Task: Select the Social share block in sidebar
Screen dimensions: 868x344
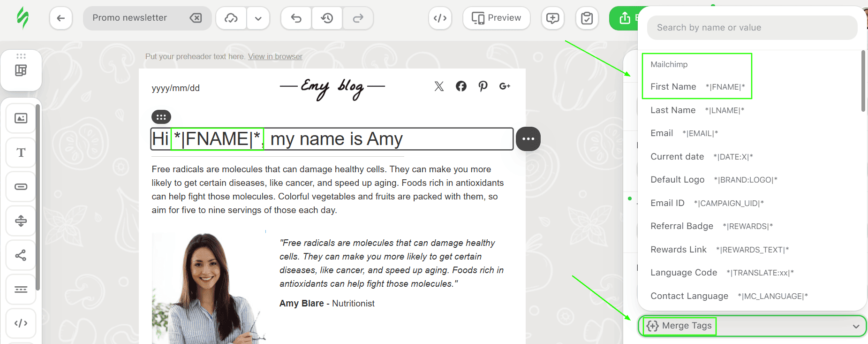Action: pyautogui.click(x=21, y=255)
